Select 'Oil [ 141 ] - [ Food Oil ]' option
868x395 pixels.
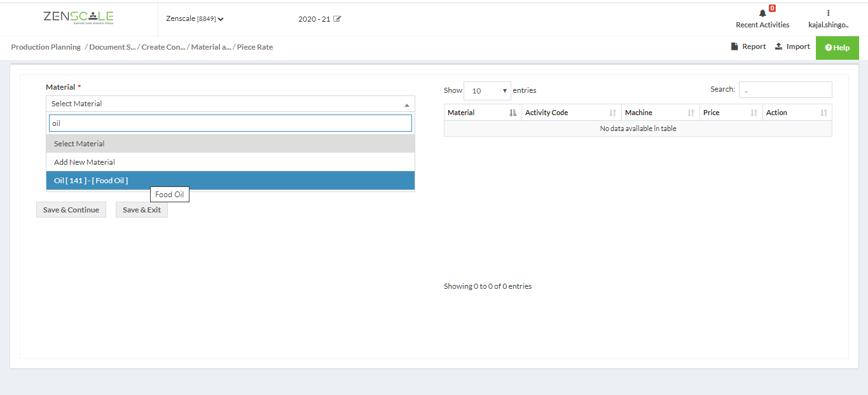coord(230,181)
